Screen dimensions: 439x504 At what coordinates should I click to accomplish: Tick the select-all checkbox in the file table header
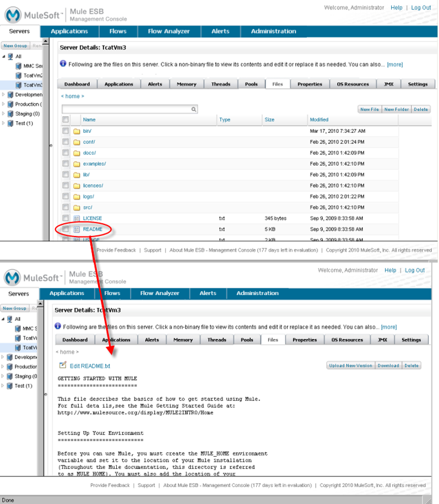(x=66, y=120)
